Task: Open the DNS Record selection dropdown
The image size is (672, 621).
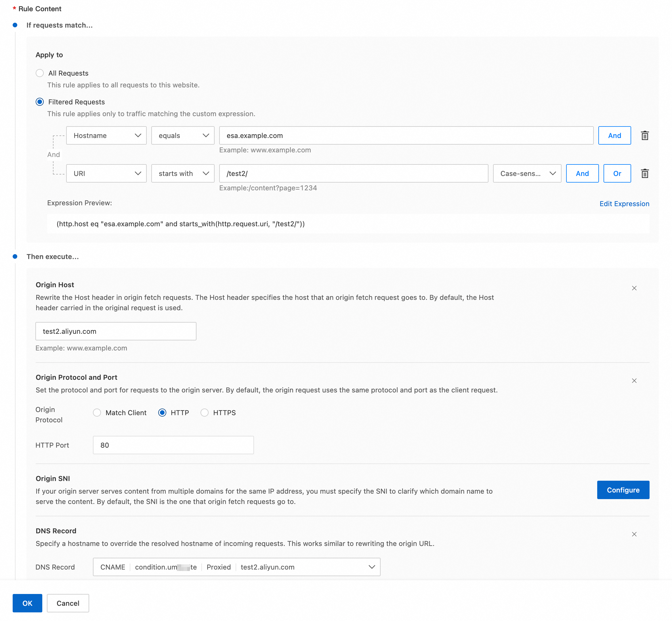Action: click(x=371, y=567)
